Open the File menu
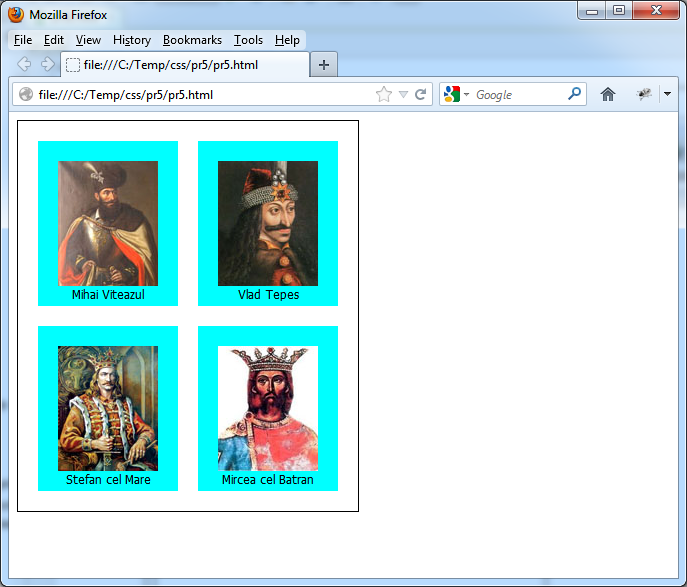687x587 pixels. tap(23, 40)
